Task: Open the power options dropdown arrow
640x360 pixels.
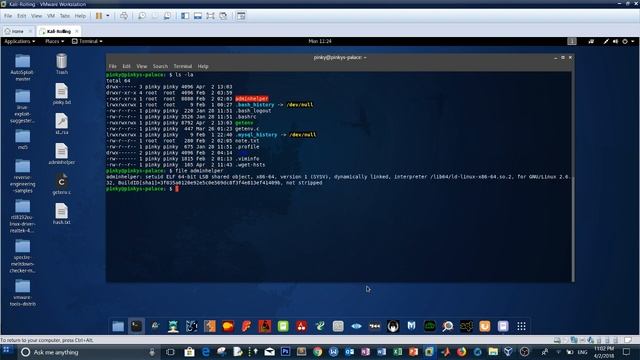Action: (x=108, y=16)
